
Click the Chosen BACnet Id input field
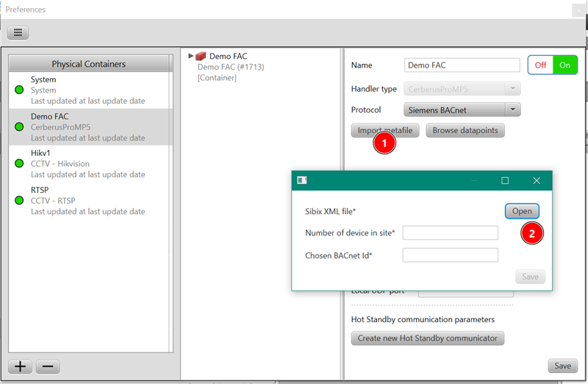(x=450, y=255)
